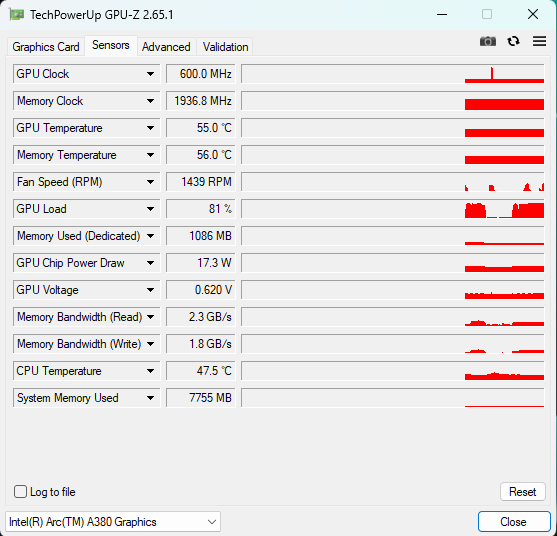Open the GPU Temperature sensor dropdown
The height and width of the screenshot is (536, 557).
click(86, 128)
